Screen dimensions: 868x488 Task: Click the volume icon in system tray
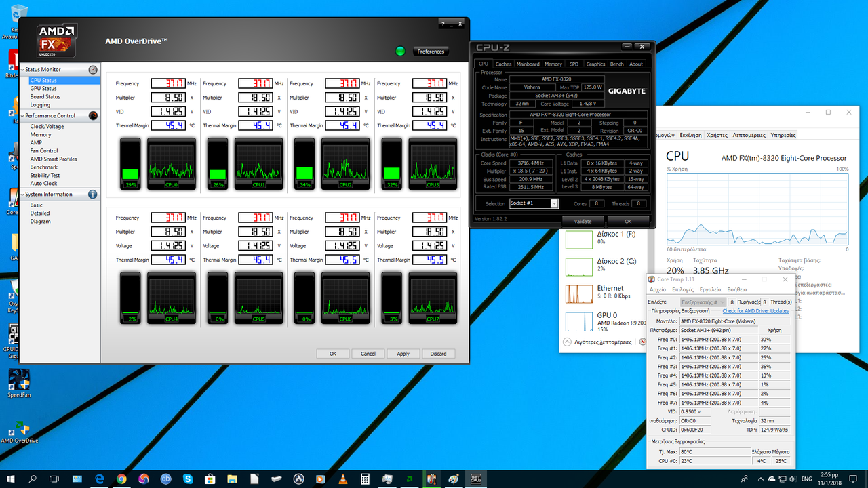(793, 479)
